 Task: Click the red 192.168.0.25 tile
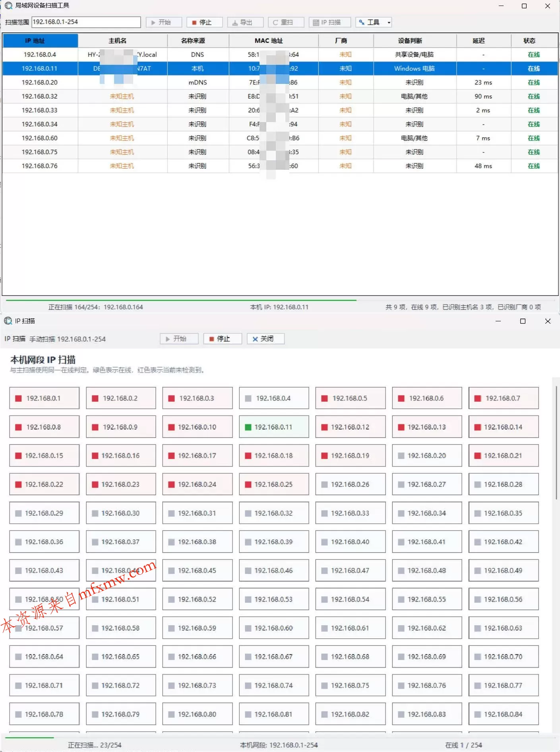(274, 484)
